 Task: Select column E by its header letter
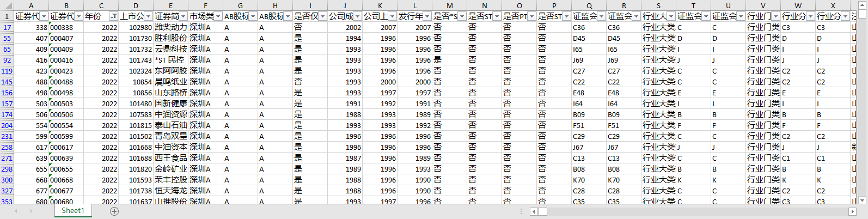[171, 5]
